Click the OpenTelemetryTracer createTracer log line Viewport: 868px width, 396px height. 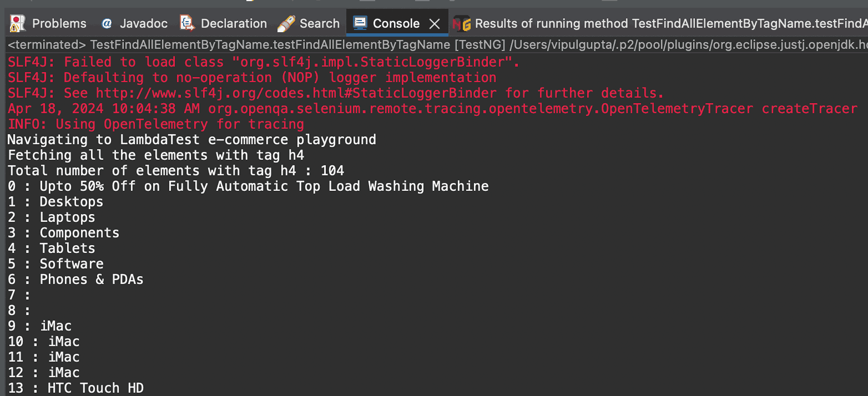point(432,109)
